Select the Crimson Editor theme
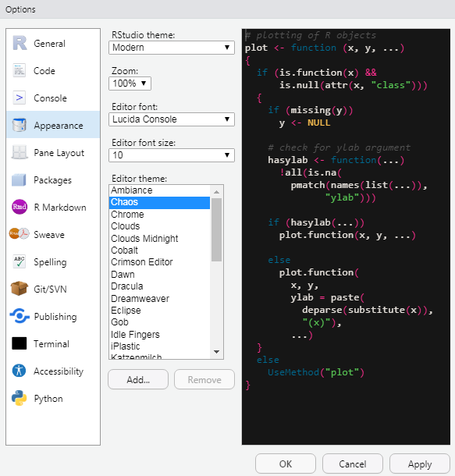Viewport: 455px width, 476px height. click(160, 262)
